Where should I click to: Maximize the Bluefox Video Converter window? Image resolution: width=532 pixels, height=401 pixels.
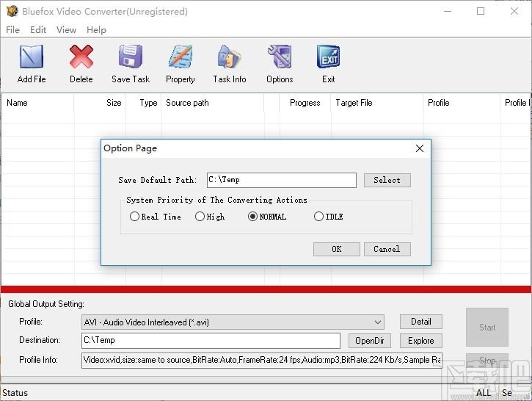pos(481,11)
